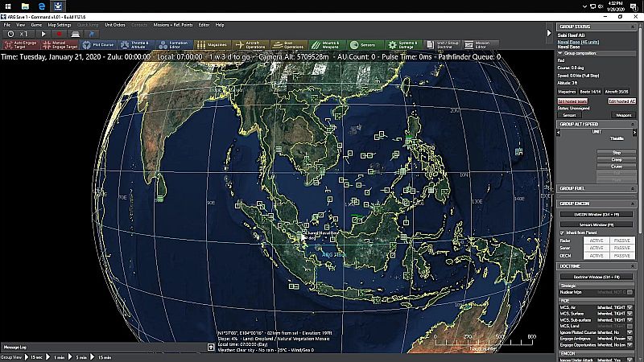This screenshot has height=362, width=644.
Task: Open the Naval Base (46 units) link
Action: [578, 42]
